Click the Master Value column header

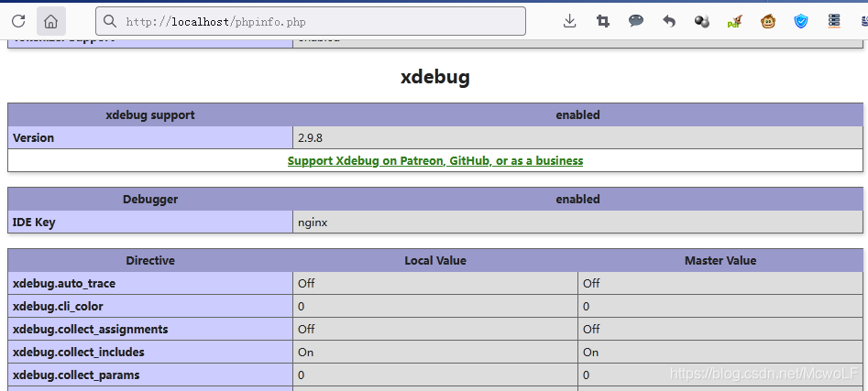pyautogui.click(x=720, y=260)
